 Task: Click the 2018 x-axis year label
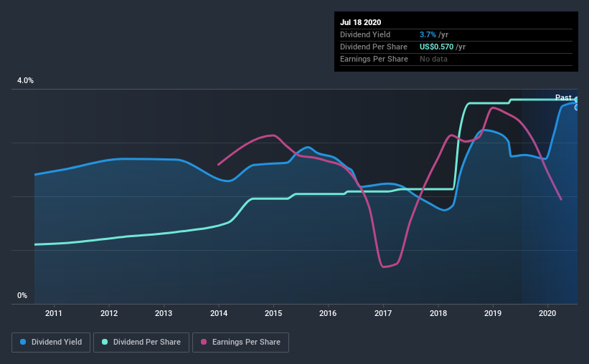438,313
